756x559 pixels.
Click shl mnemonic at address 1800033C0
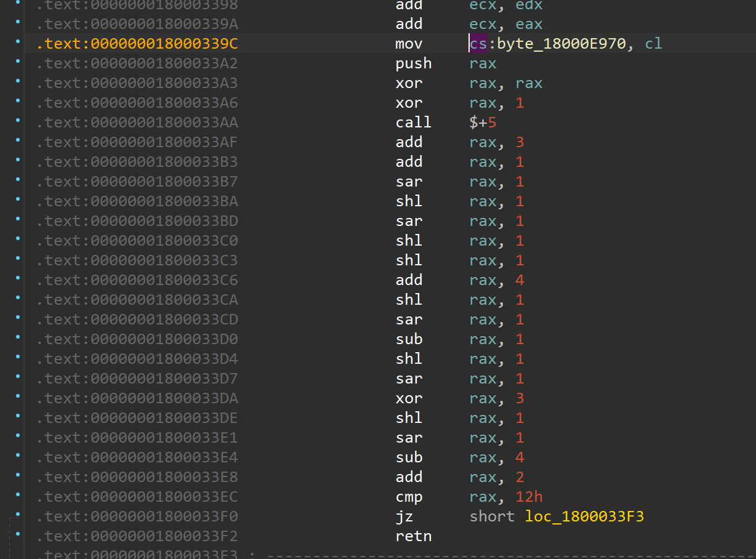[x=409, y=241]
